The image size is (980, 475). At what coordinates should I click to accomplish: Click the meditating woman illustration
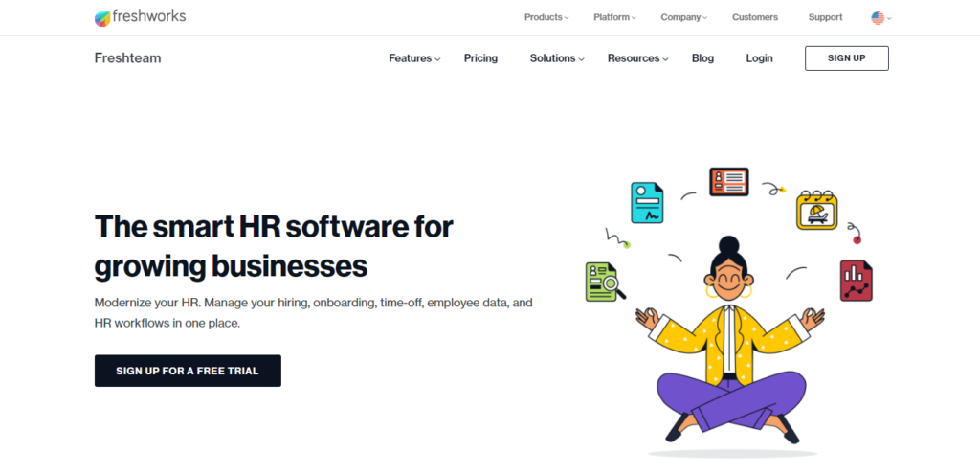729,341
